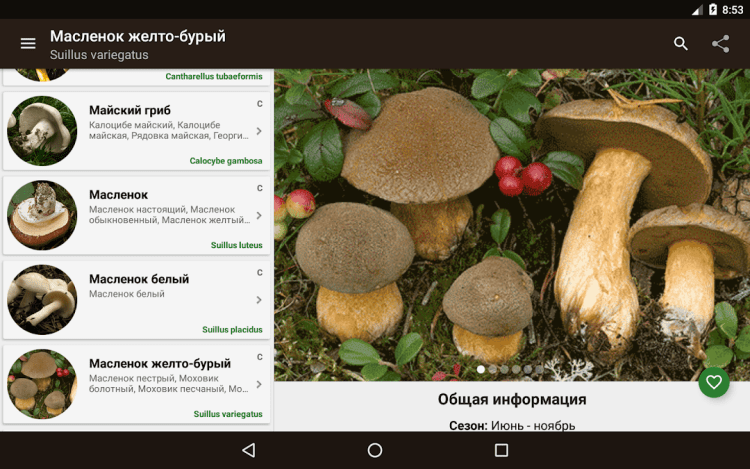This screenshot has width=750, height=469.
Task: Expand the Масленок entry chevron
Action: (259, 216)
